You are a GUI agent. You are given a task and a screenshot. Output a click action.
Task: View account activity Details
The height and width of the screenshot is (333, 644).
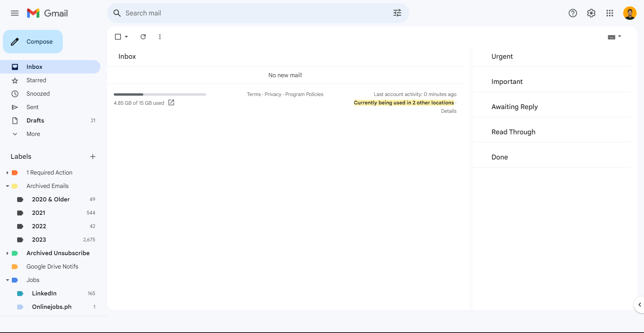tap(449, 111)
